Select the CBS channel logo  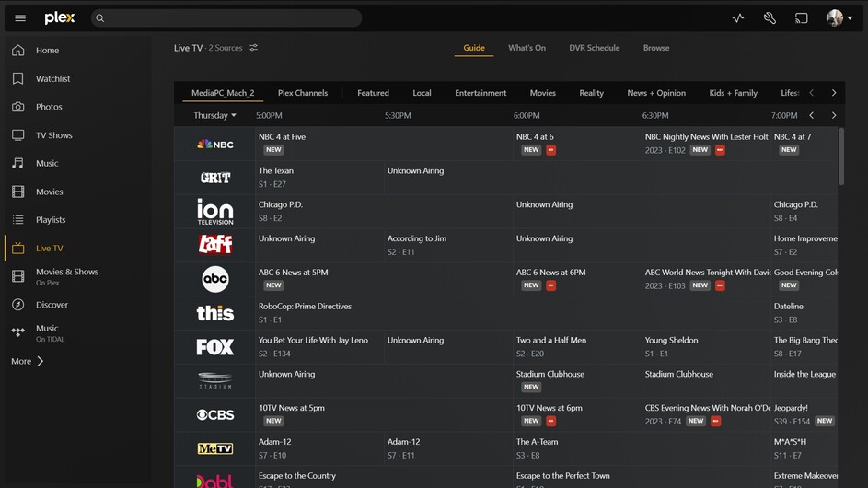point(215,415)
